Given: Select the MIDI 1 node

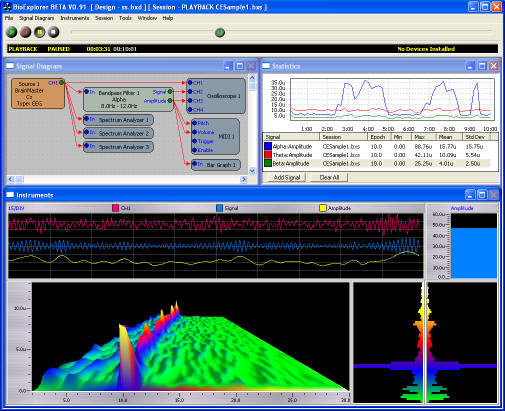Looking at the screenshot, I should [215, 136].
